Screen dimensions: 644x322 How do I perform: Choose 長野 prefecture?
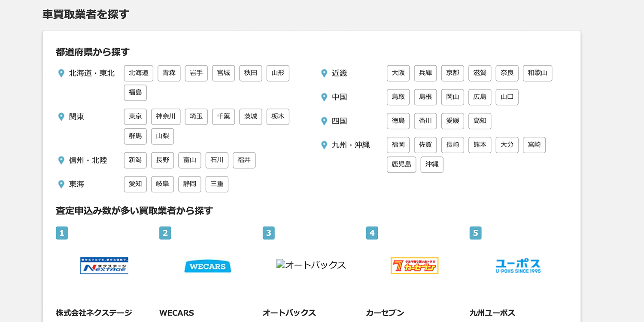[x=162, y=160]
